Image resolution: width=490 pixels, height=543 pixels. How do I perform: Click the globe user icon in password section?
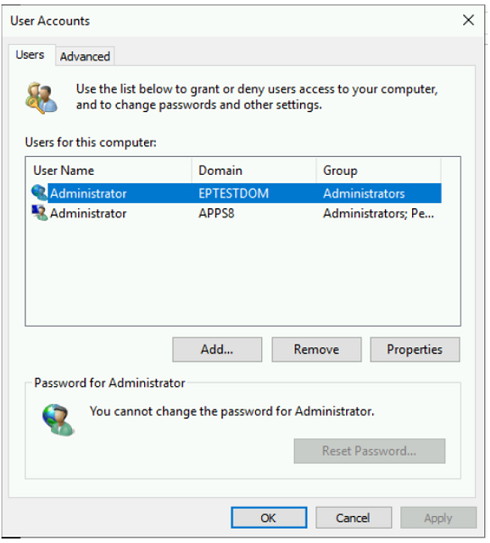click(58, 419)
